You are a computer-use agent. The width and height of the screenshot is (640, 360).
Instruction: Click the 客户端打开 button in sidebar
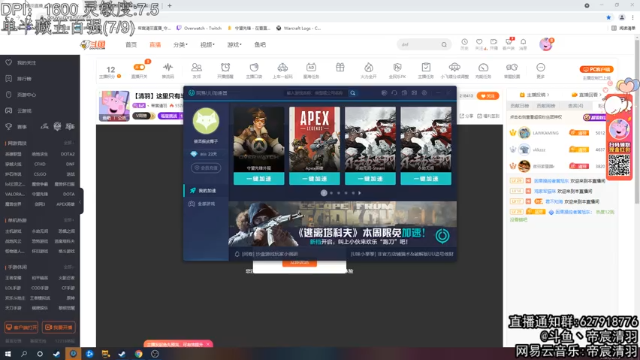point(21,327)
